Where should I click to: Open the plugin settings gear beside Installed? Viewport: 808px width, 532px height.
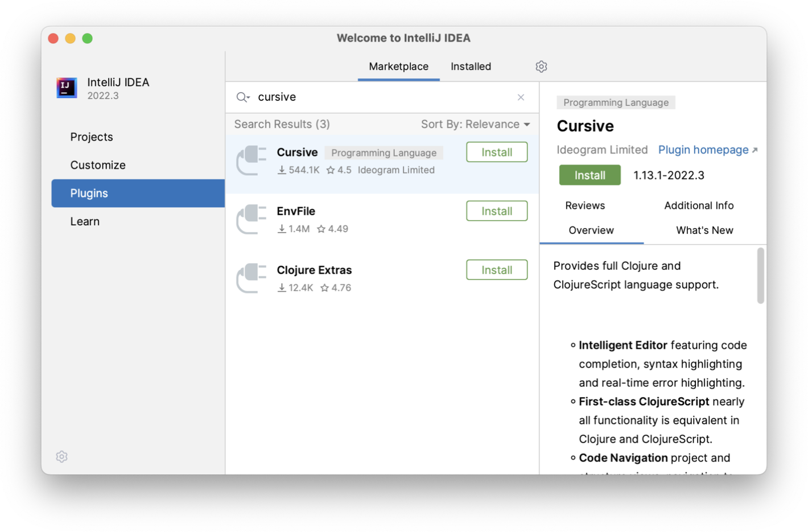(x=541, y=67)
